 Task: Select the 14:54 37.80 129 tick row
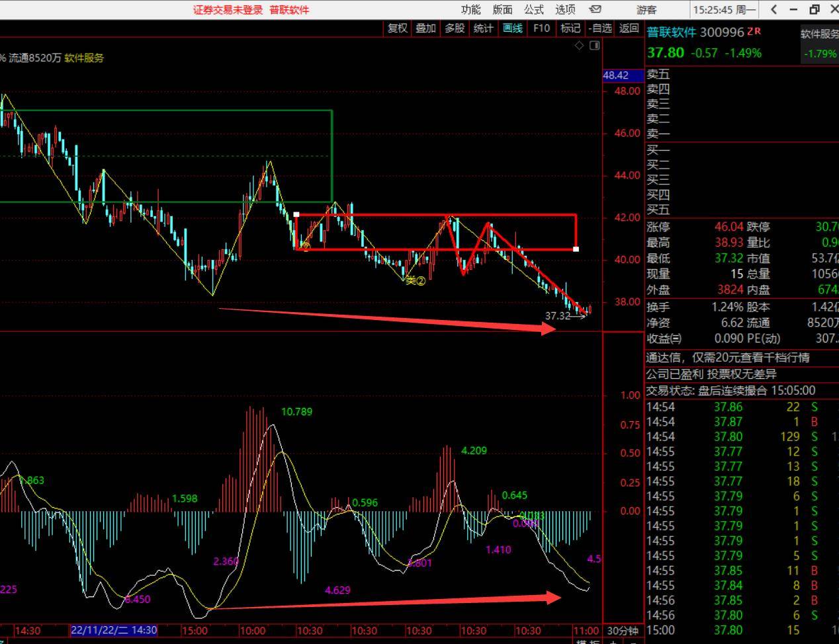tap(742, 436)
